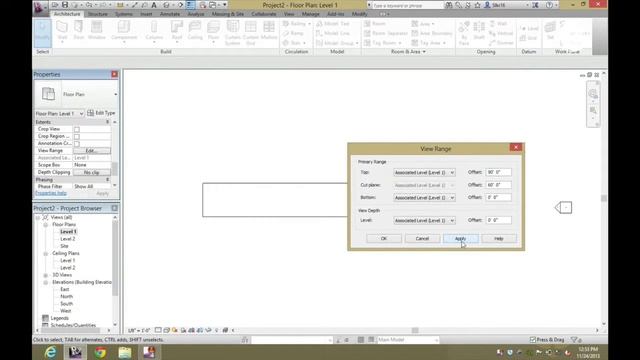The image size is (640, 360).
Task: Select the Ramp tool in Circulation panel
Action: [293, 33]
